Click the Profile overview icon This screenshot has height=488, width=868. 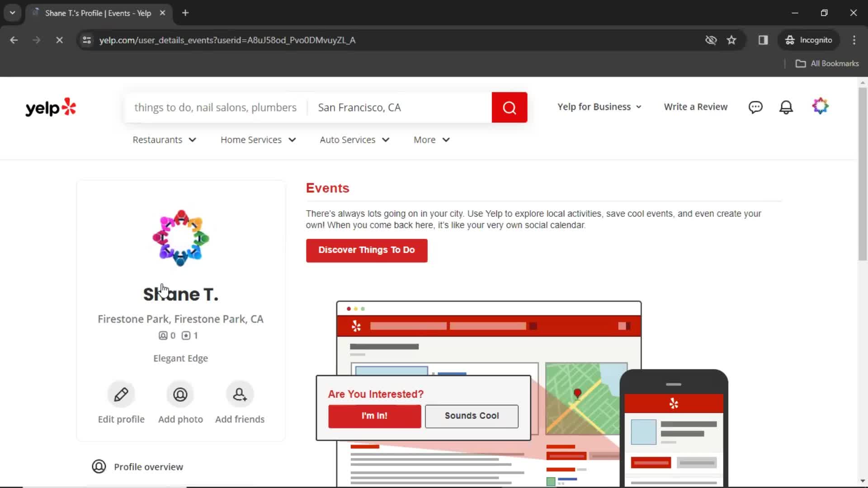tap(99, 467)
